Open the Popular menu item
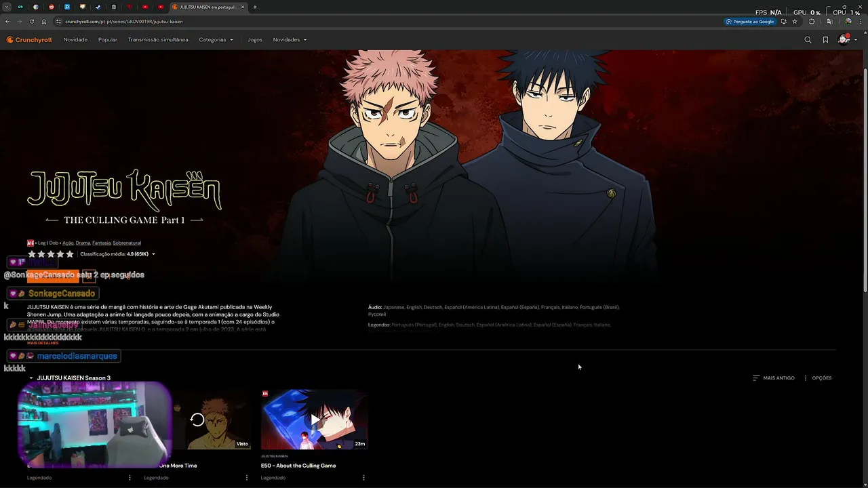This screenshot has width=868, height=488. (108, 40)
